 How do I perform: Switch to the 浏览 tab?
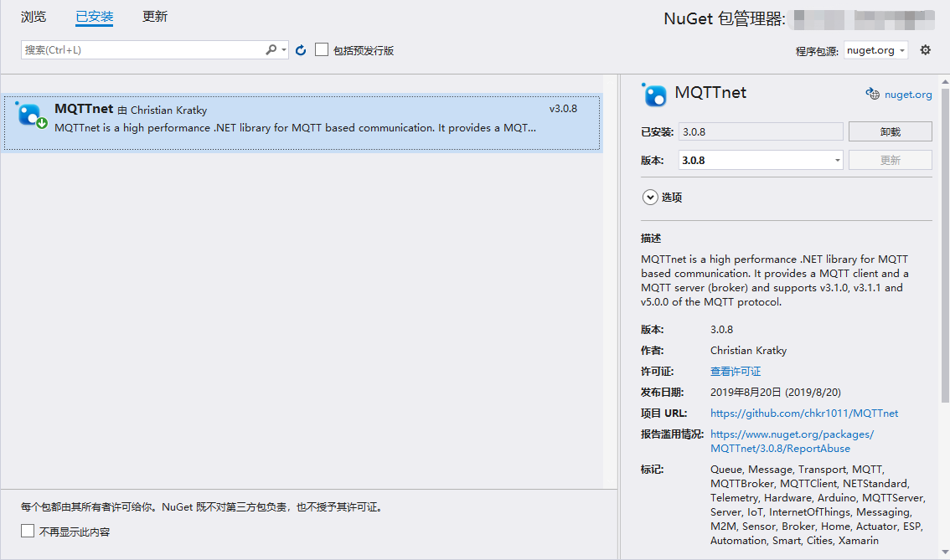[33, 17]
